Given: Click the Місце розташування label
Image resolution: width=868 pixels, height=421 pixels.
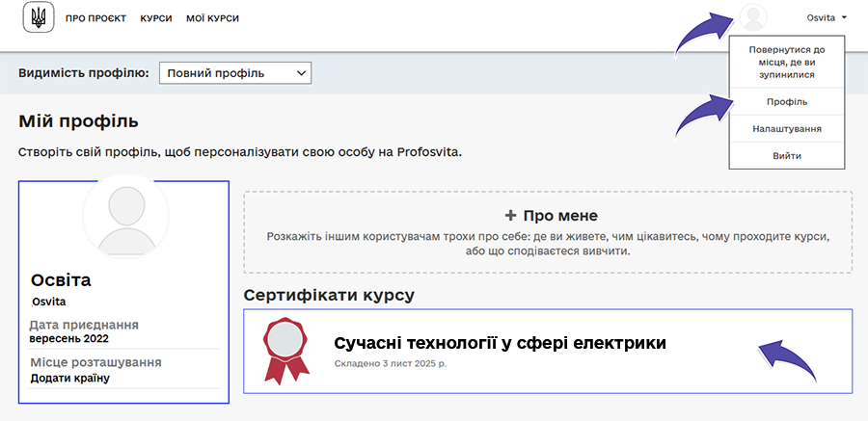Looking at the screenshot, I should 95,363.
